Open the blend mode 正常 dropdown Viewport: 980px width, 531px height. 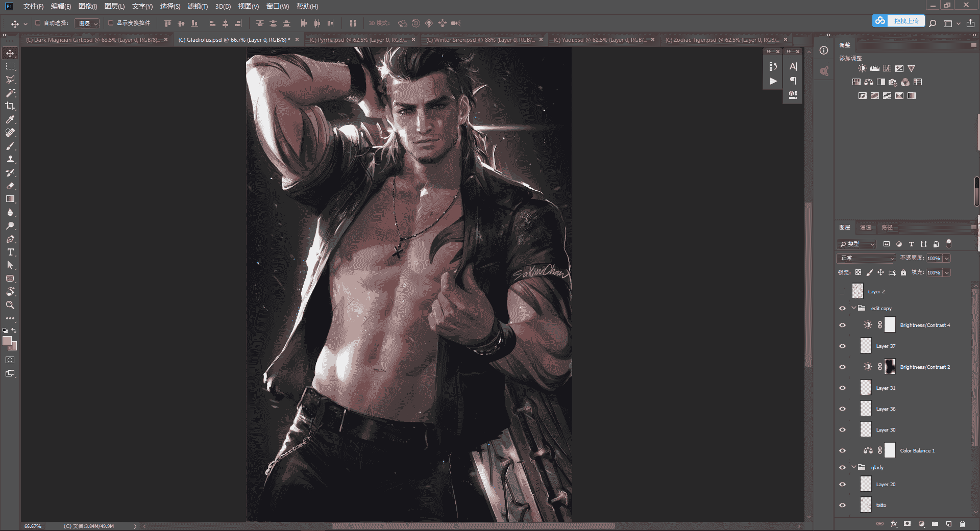[x=866, y=258]
